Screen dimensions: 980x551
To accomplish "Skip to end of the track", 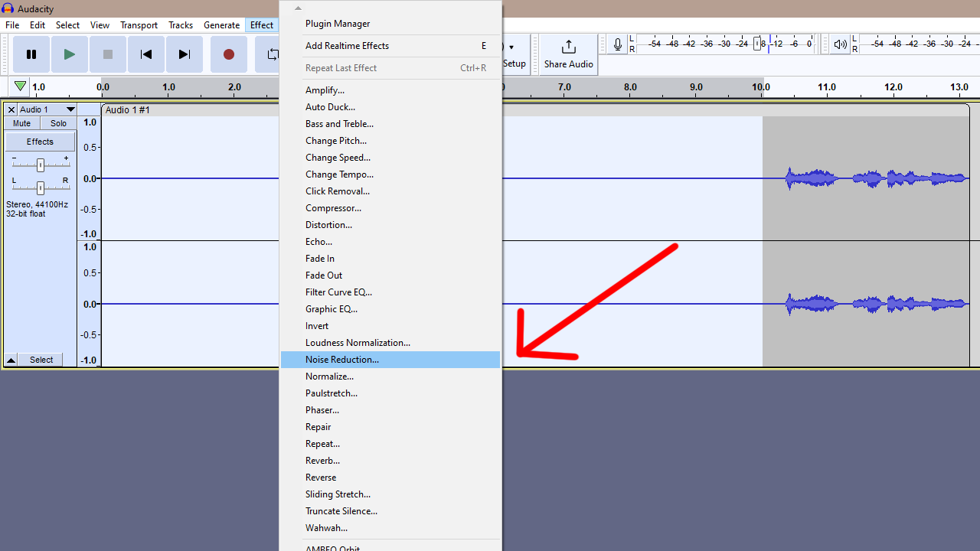I will tap(185, 54).
